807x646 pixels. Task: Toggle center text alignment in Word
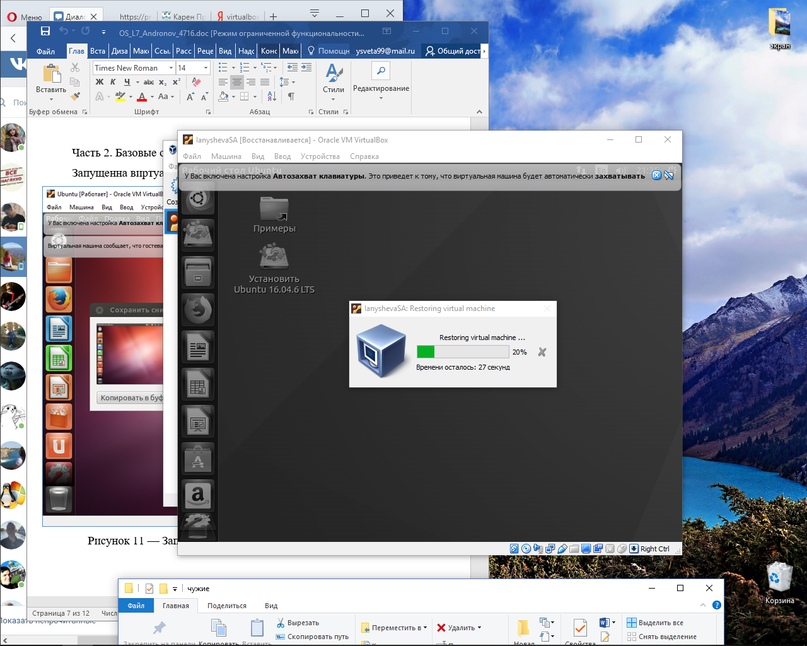[237, 82]
